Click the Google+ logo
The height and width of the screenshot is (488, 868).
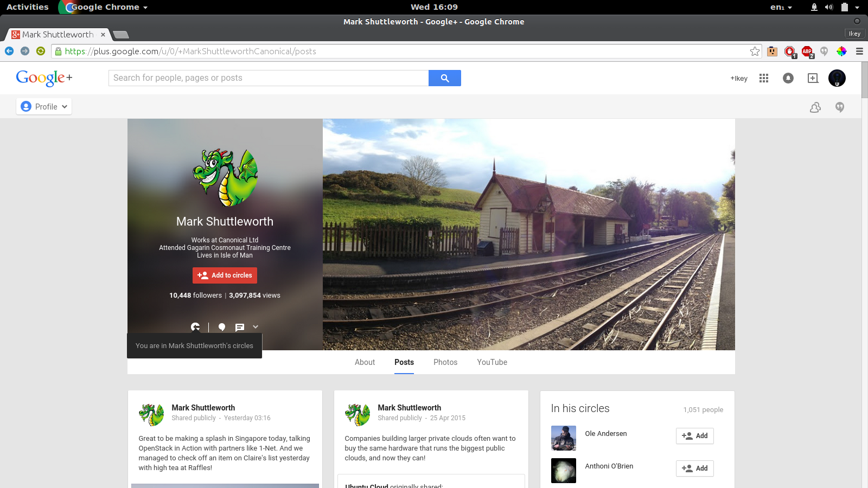44,78
